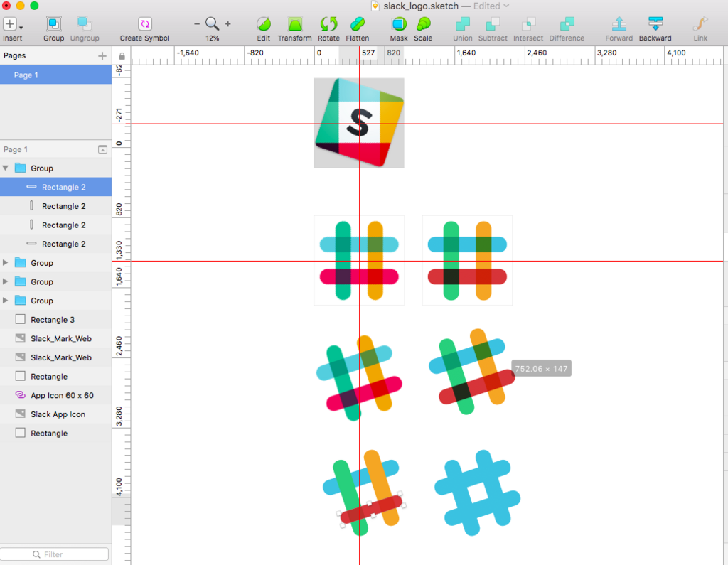The width and height of the screenshot is (728, 565).
Task: Expand the fourth Group layer
Action: click(x=6, y=301)
